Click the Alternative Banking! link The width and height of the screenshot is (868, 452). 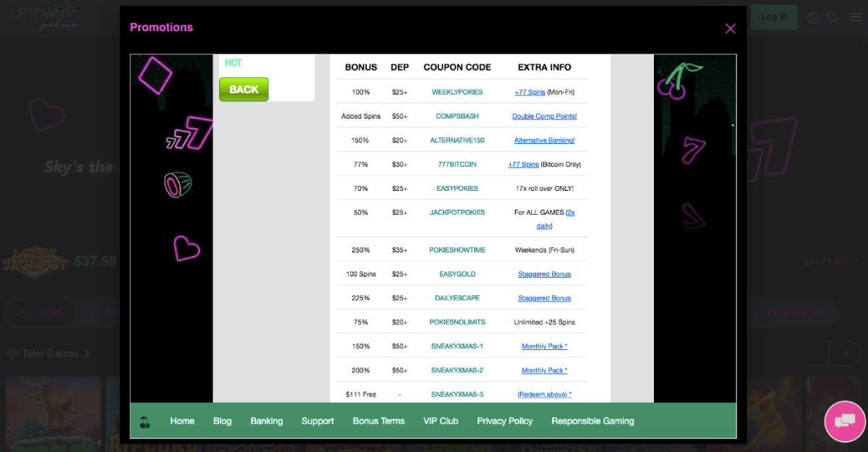(544, 140)
